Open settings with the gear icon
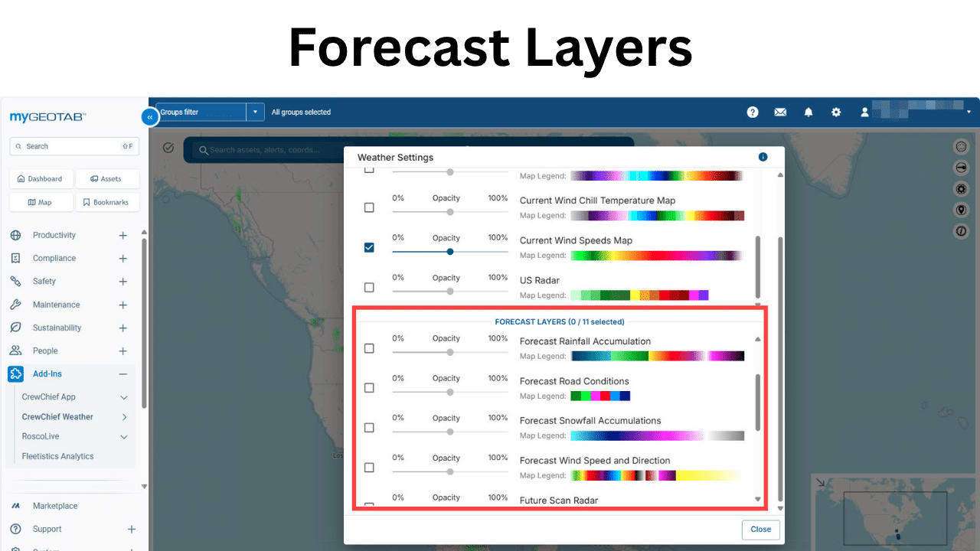Viewport: 980px width, 551px height. click(x=835, y=112)
